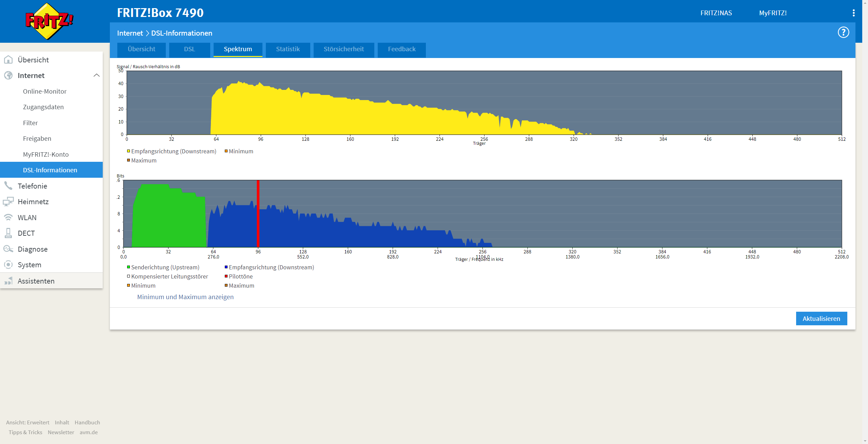Image resolution: width=868 pixels, height=444 pixels.
Task: Open the three-dot options menu
Action: 853,13
